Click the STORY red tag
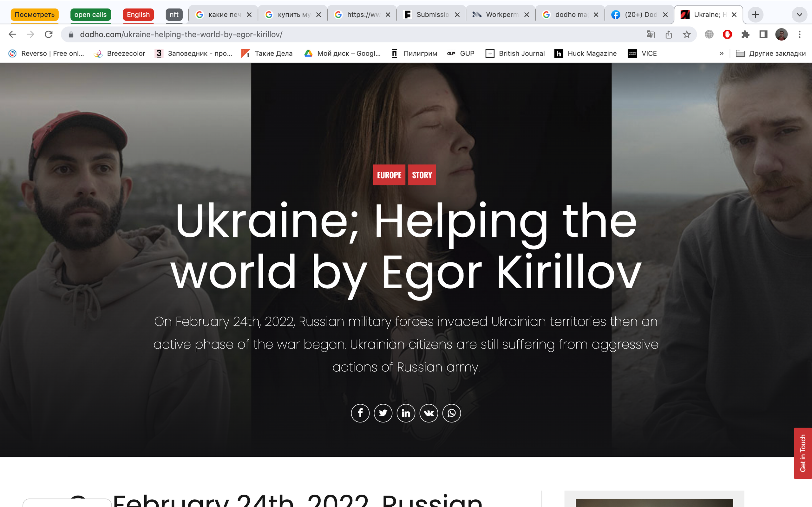The height and width of the screenshot is (507, 812). click(x=422, y=175)
